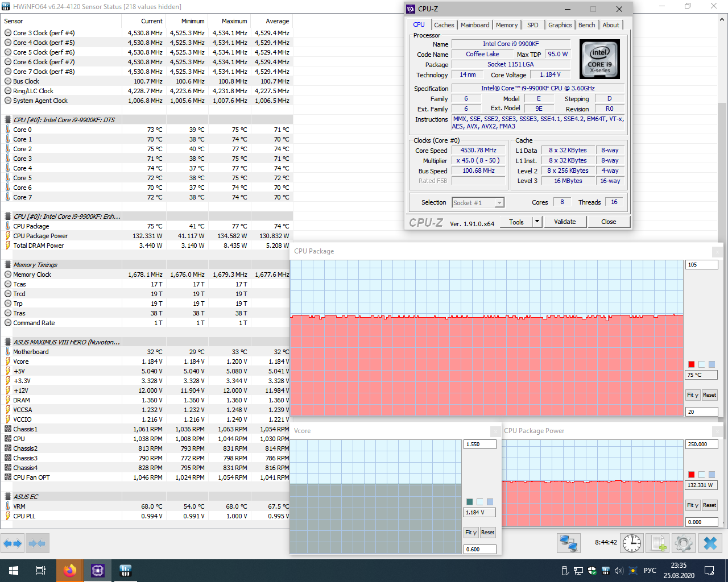Open the Bench tab in CPU-Z

point(586,25)
